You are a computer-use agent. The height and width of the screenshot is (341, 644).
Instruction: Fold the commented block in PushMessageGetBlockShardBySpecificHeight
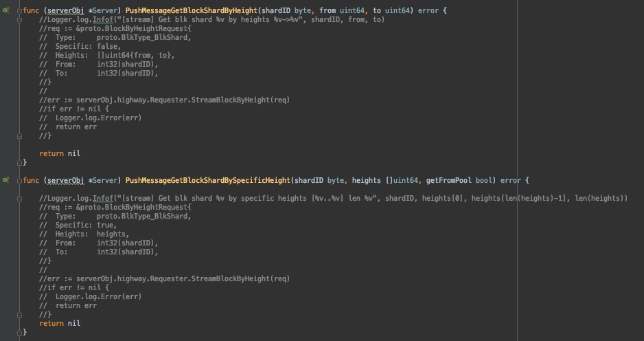(x=19, y=199)
